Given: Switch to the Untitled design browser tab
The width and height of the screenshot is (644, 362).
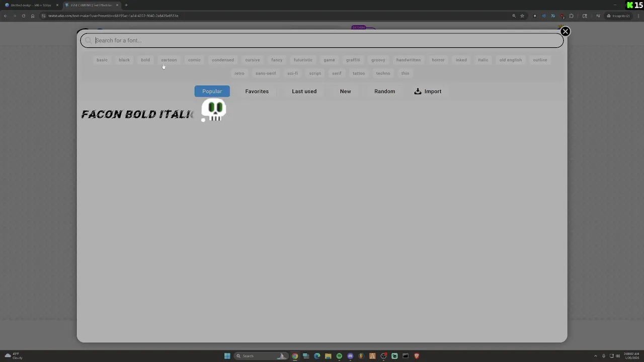Looking at the screenshot, I should (x=31, y=5).
